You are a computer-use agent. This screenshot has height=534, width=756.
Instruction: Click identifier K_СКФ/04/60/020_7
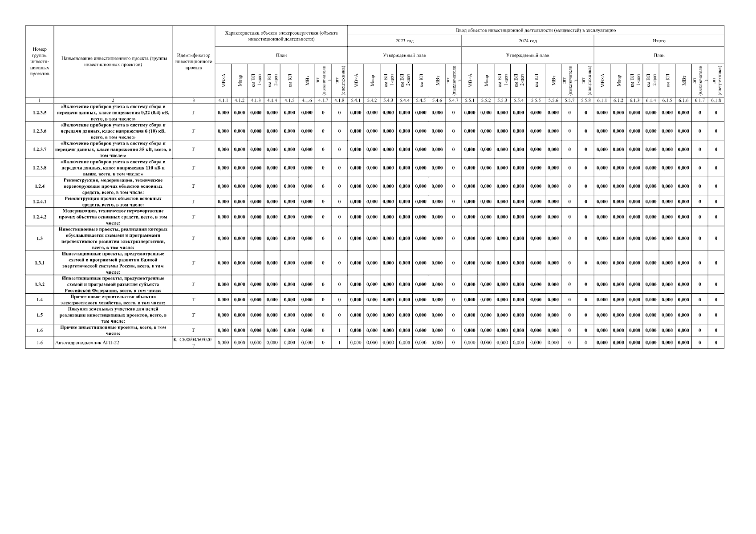193,343
